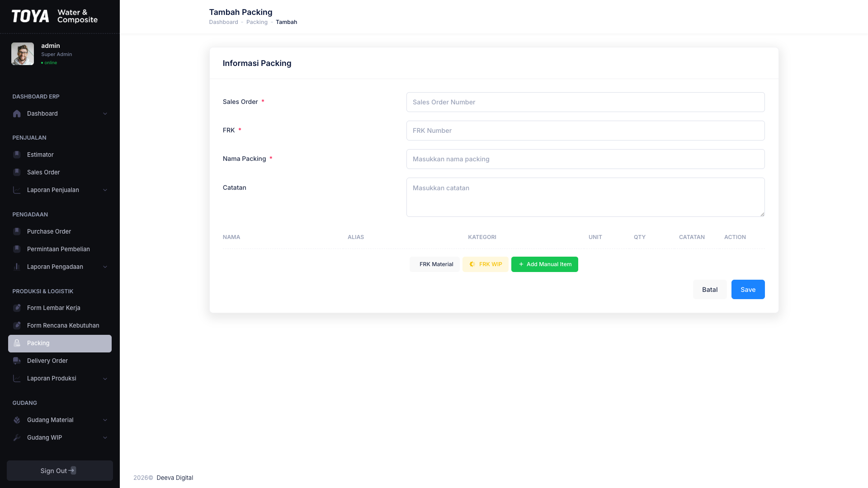The height and width of the screenshot is (488, 868).
Task: Click the Laporan Pengadaan bar chart icon
Action: [x=17, y=267]
